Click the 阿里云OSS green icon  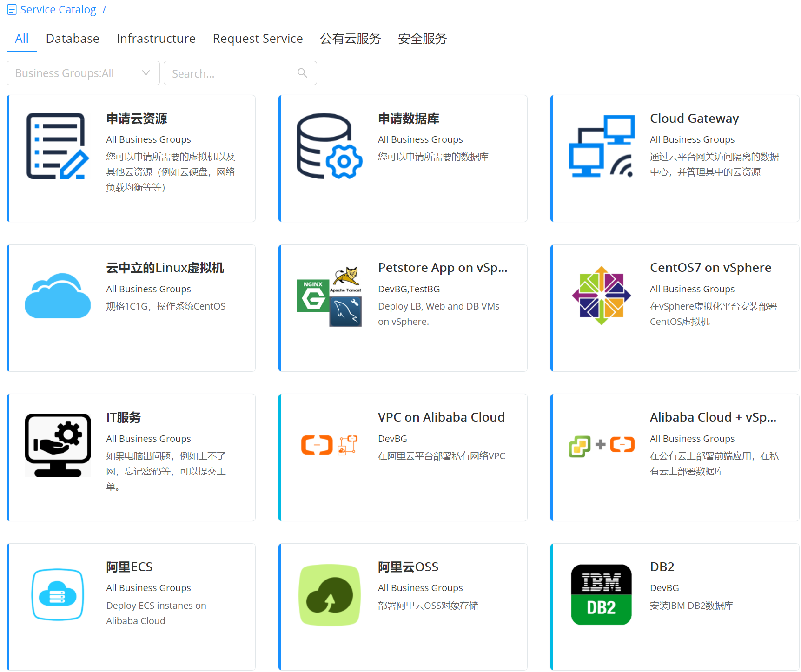click(x=329, y=594)
